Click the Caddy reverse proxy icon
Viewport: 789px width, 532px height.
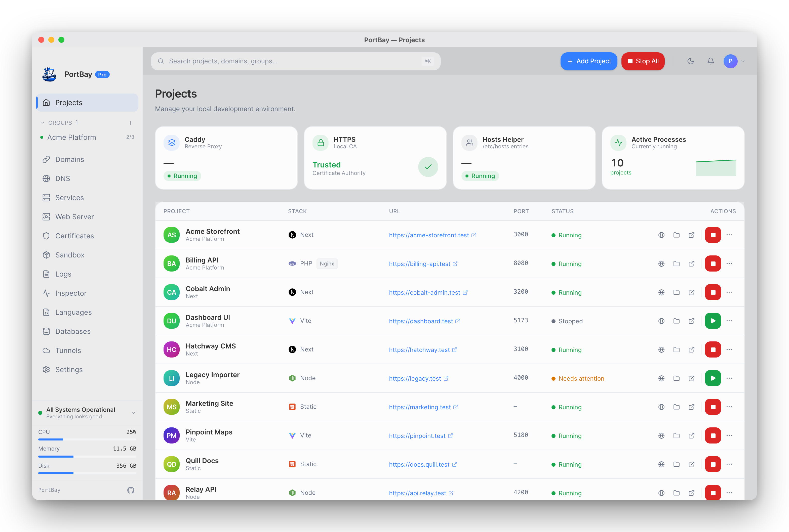(x=171, y=143)
